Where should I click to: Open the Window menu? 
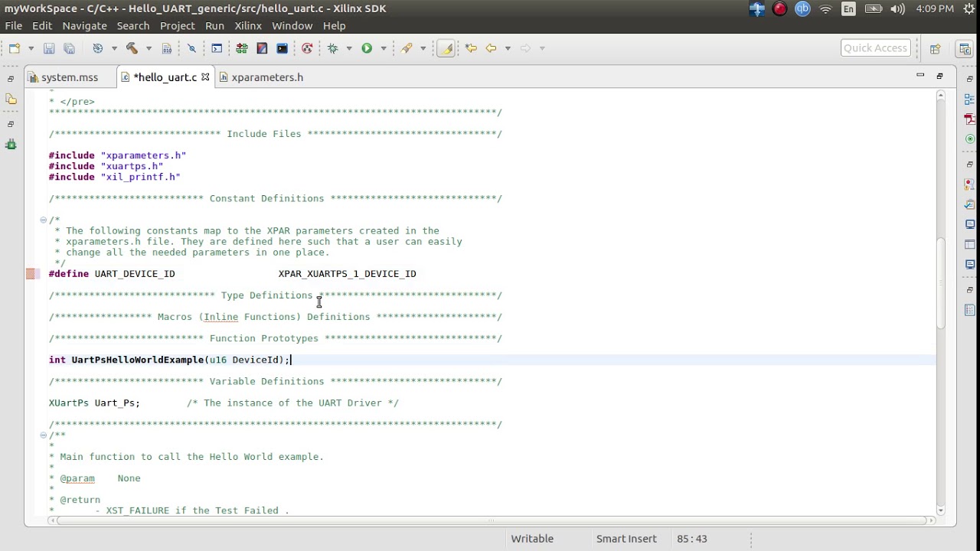click(x=292, y=25)
